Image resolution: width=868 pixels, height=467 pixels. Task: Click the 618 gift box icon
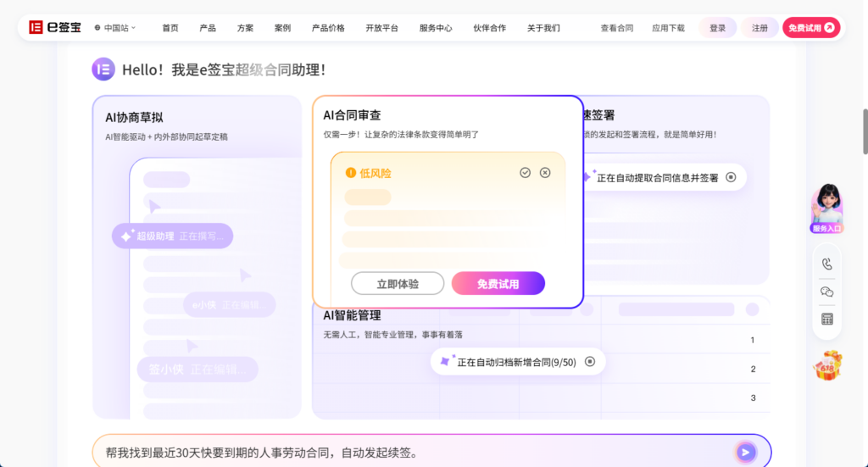[827, 366]
